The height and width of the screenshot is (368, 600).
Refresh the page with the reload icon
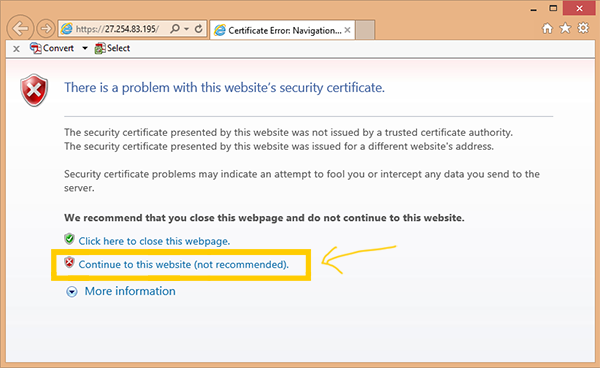click(x=198, y=29)
